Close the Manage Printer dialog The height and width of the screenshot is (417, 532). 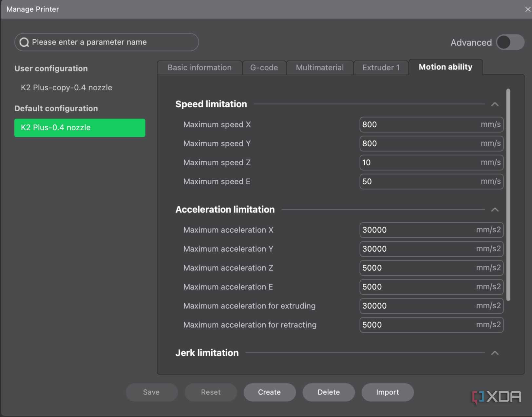527,9
